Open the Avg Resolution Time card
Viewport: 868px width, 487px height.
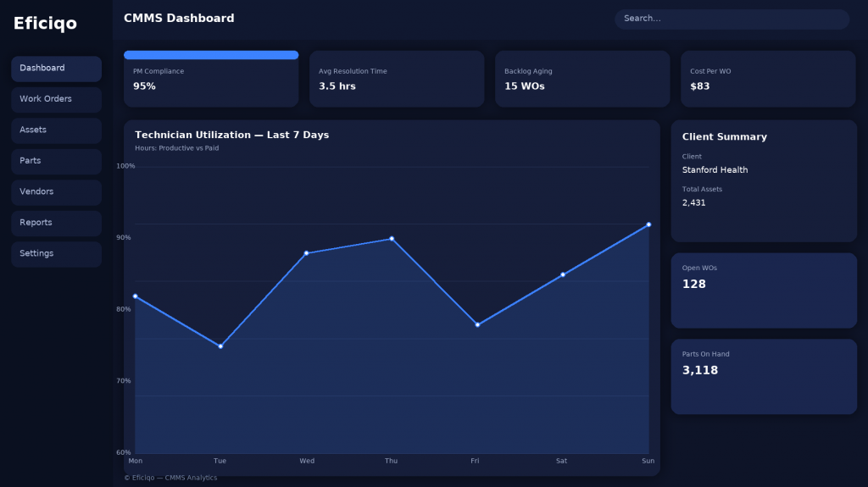tap(396, 80)
